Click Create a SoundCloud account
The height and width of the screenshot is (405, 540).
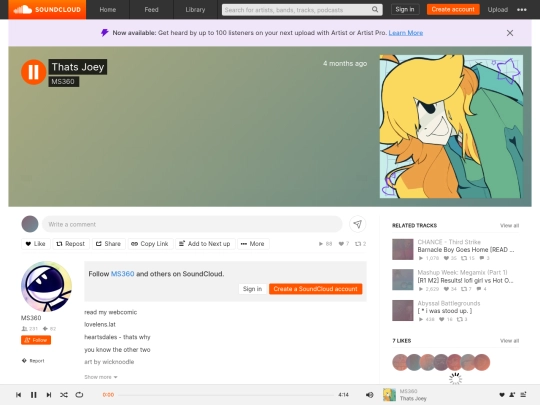tap(315, 289)
